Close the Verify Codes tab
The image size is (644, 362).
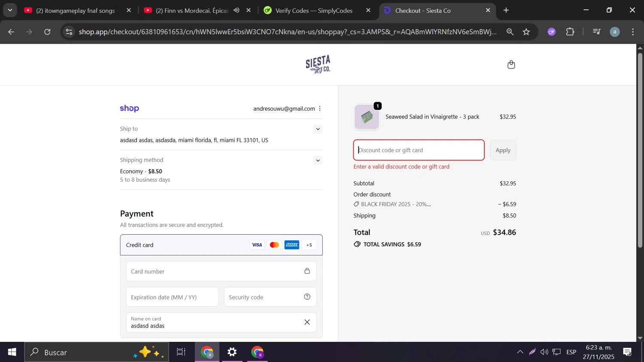click(368, 10)
